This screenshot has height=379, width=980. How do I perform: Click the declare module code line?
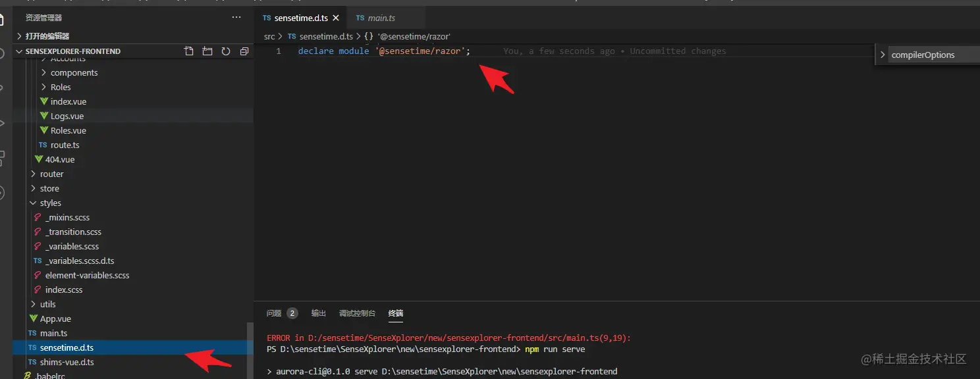(384, 51)
